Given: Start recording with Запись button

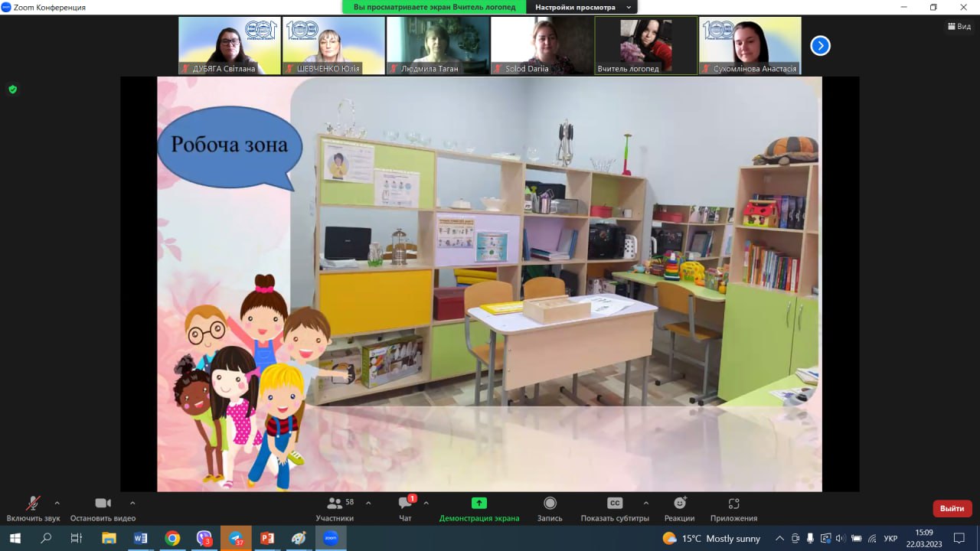Looking at the screenshot, I should coord(550,508).
